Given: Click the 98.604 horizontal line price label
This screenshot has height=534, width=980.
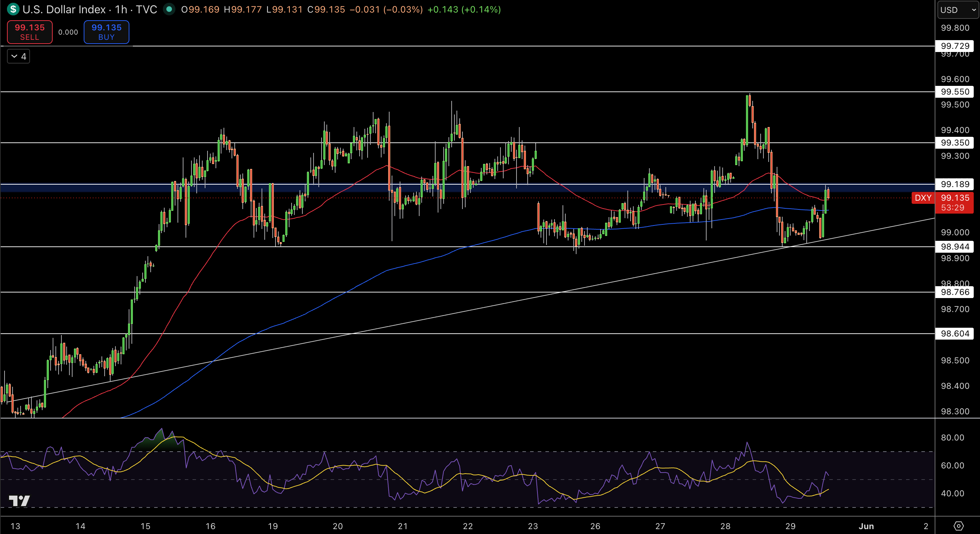Looking at the screenshot, I should (x=955, y=333).
